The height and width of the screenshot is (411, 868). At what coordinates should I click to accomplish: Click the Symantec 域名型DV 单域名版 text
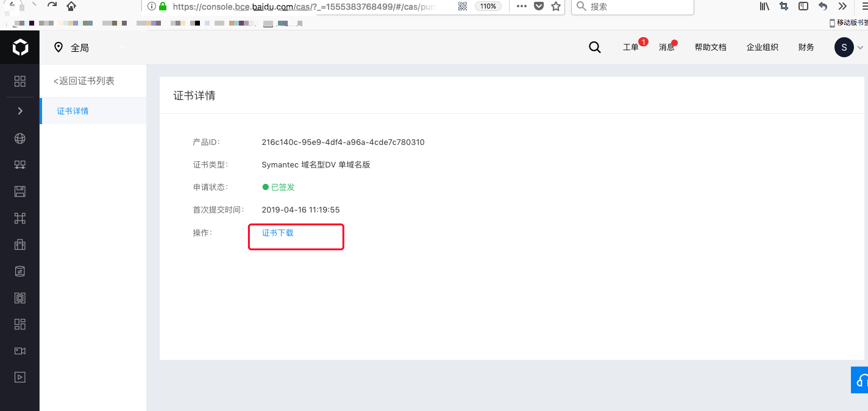[316, 165]
